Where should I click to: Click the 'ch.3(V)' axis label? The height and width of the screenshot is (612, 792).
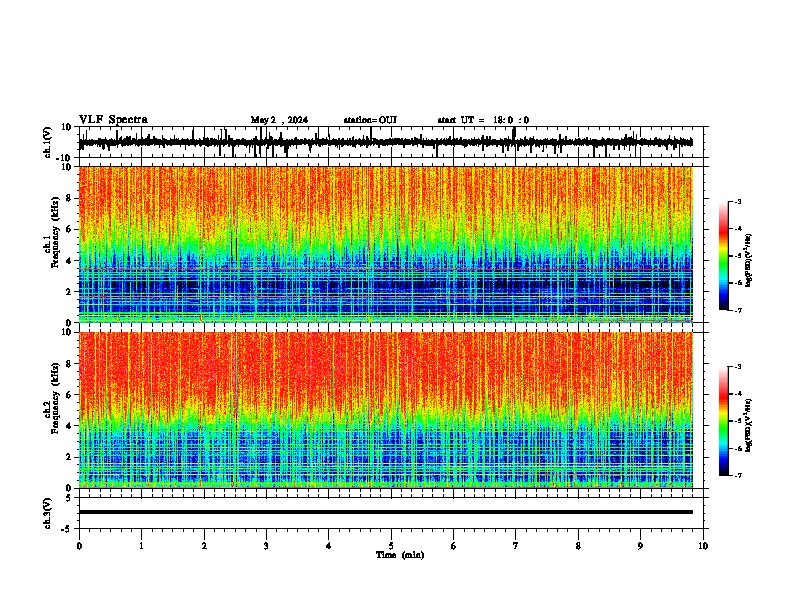(x=48, y=513)
